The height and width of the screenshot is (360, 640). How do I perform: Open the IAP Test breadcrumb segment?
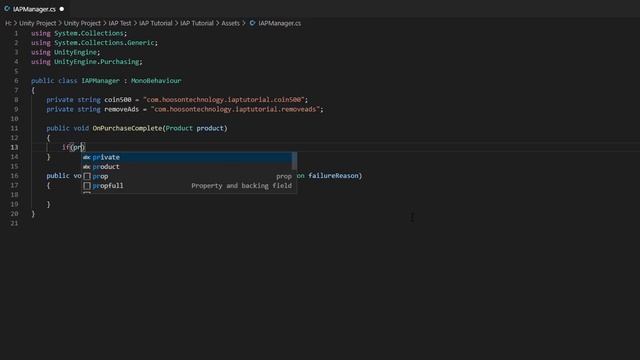pyautogui.click(x=120, y=23)
